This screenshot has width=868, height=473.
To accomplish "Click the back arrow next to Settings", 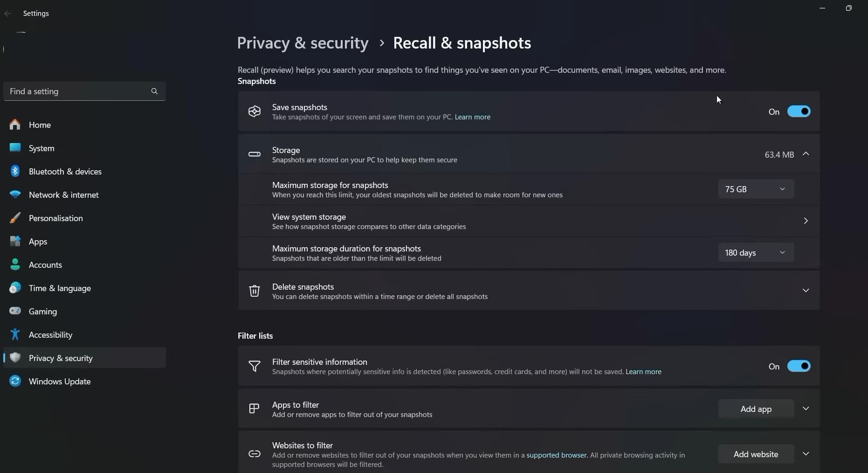I will coord(8,14).
